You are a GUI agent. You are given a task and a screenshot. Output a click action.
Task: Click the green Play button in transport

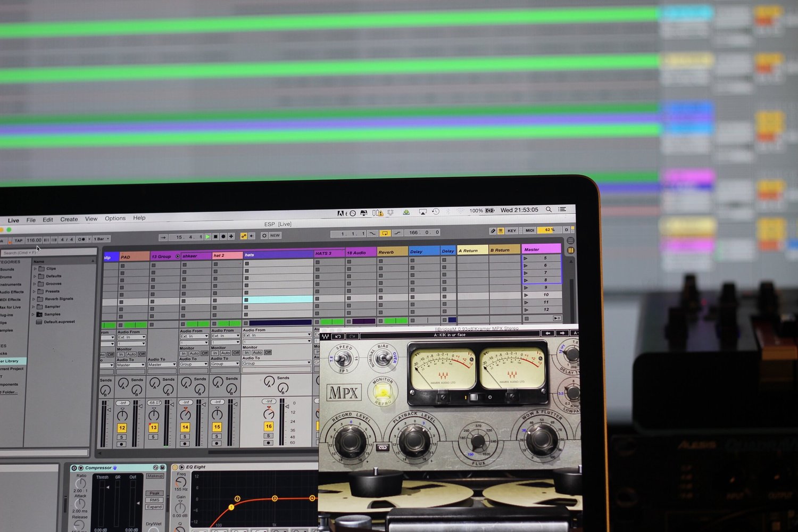(207, 237)
